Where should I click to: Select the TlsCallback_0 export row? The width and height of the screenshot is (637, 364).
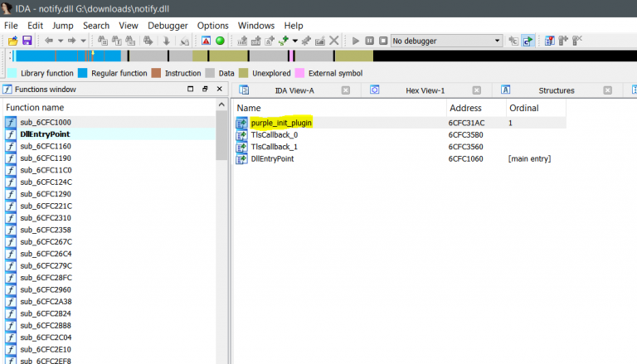coord(274,134)
